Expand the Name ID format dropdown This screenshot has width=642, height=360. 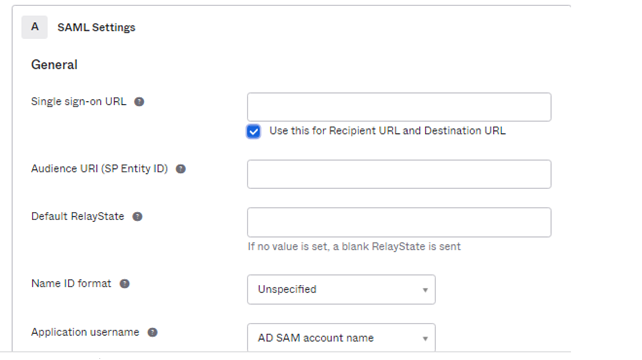point(341,290)
